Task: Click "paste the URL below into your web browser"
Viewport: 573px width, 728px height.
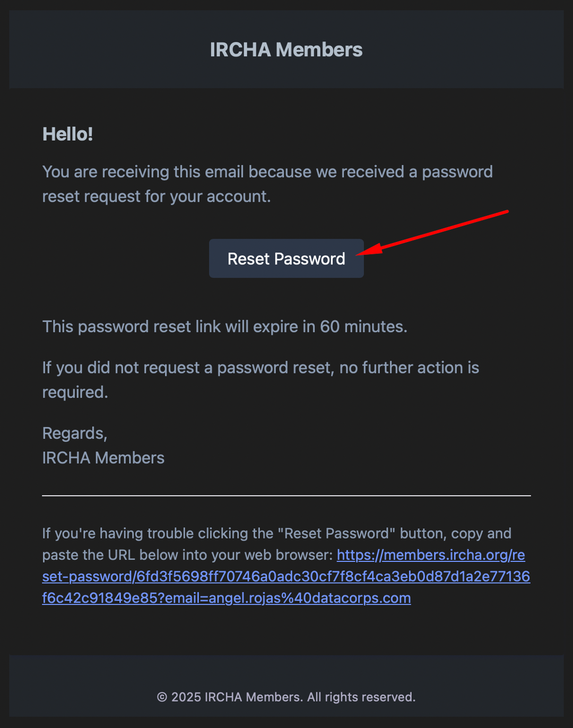Action: [x=187, y=555]
